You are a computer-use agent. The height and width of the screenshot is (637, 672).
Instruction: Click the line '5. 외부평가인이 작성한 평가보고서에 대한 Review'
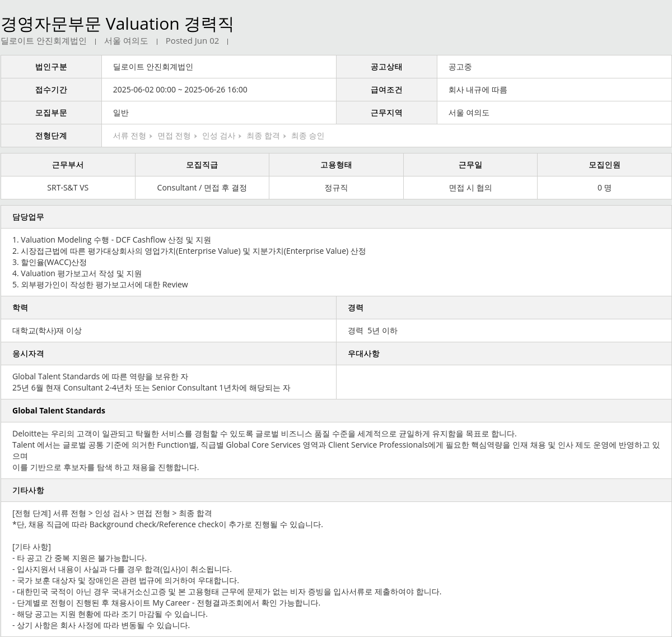(100, 285)
